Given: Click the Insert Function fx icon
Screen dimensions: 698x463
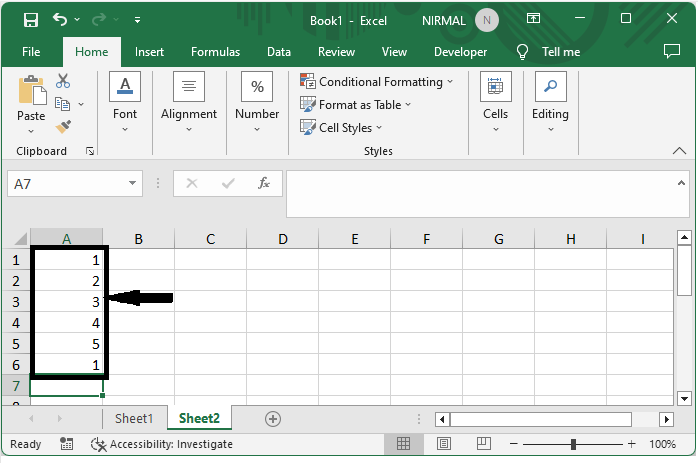Looking at the screenshot, I should [264, 184].
